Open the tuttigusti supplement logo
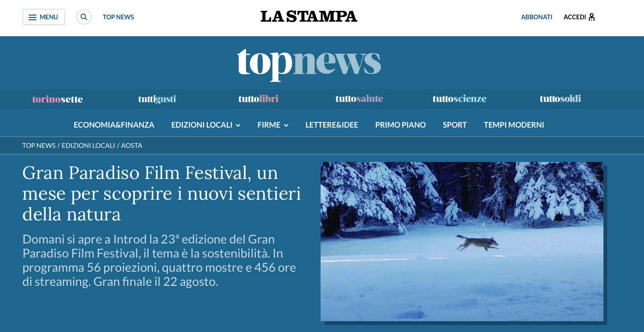The width and height of the screenshot is (644, 332). click(x=157, y=99)
